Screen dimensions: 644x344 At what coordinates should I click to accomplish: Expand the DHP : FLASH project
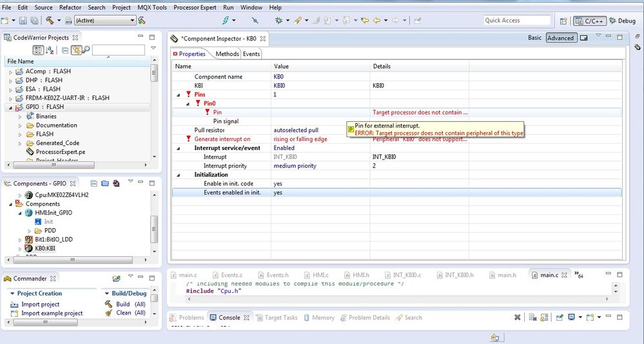click(x=11, y=81)
